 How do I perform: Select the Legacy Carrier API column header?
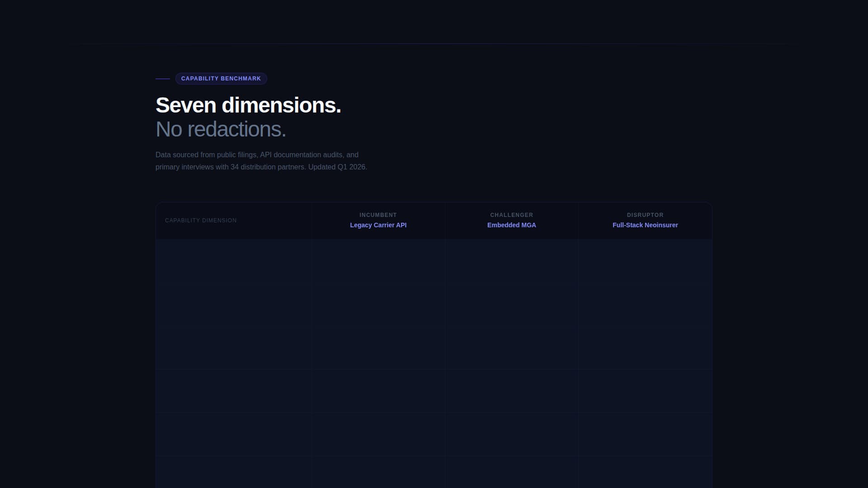click(x=378, y=225)
